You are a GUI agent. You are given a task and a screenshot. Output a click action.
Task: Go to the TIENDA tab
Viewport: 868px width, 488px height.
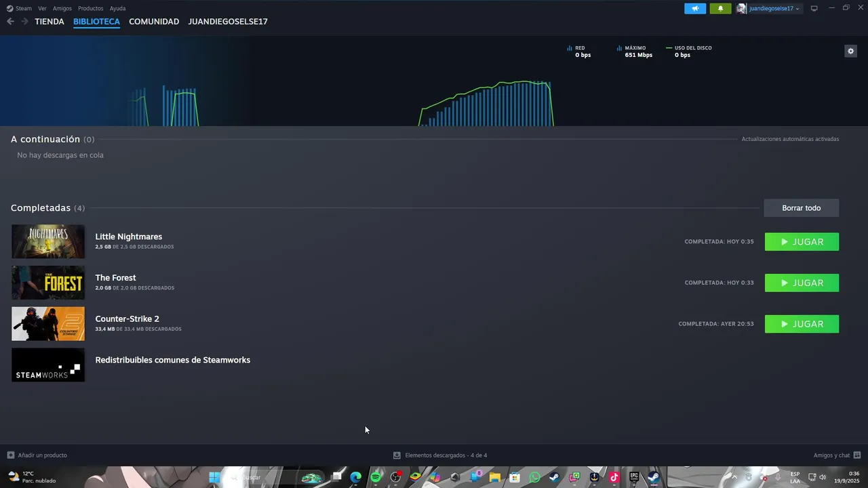(x=50, y=22)
